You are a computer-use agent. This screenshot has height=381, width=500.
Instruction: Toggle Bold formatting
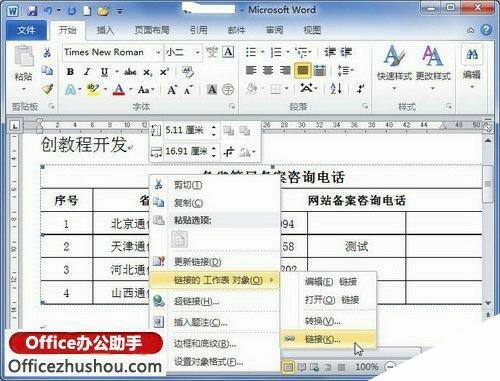[x=70, y=72]
